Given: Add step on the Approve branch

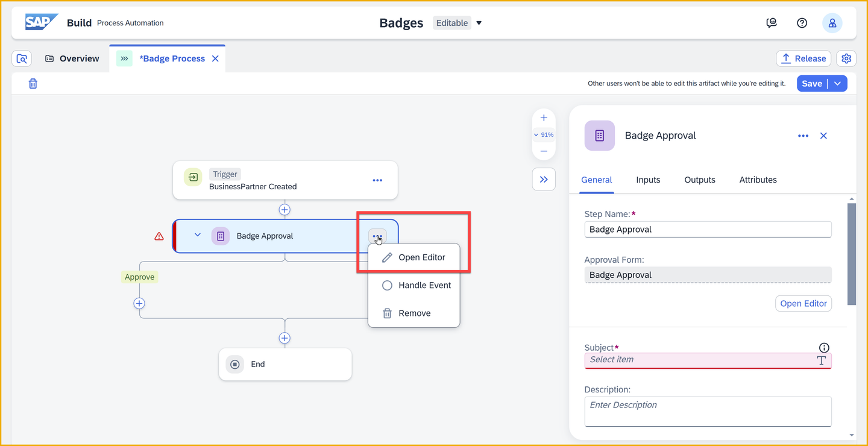Looking at the screenshot, I should click(139, 303).
